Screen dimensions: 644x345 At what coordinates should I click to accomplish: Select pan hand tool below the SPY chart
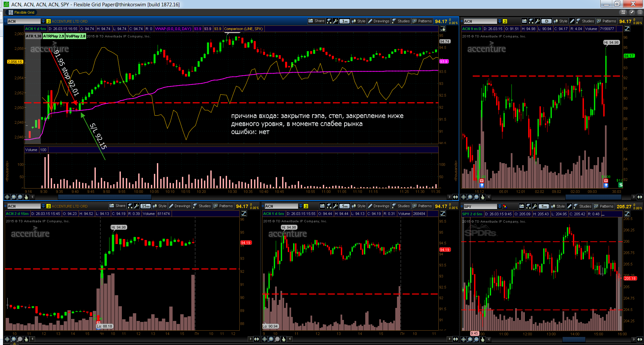click(482, 339)
